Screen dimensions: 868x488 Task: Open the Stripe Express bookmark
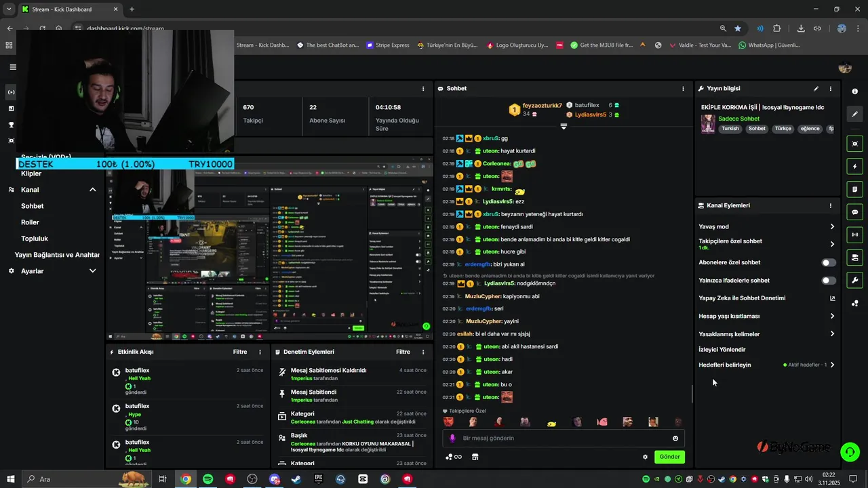point(388,45)
